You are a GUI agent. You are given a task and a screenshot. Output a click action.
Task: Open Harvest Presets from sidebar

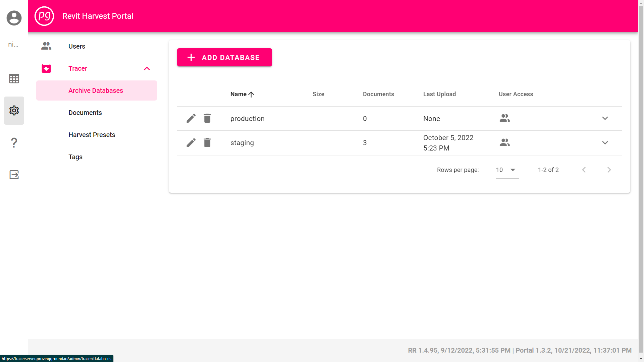coord(92,135)
